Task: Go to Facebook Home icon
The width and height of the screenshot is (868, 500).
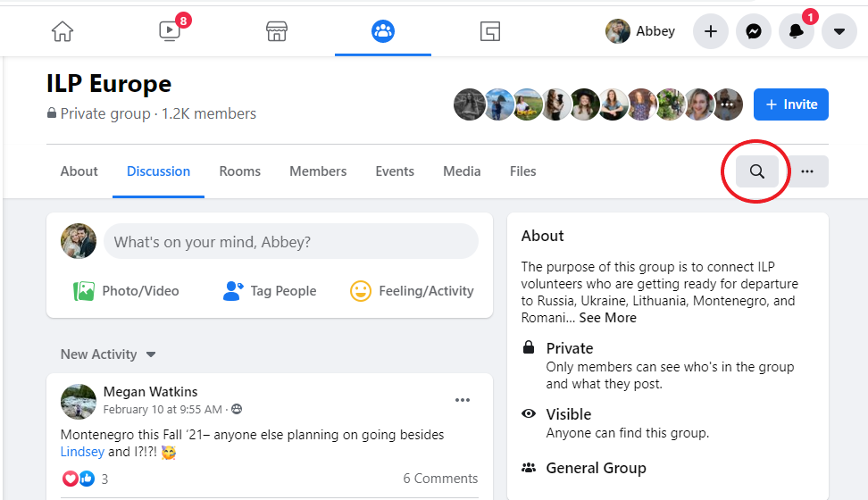Action: [x=63, y=31]
